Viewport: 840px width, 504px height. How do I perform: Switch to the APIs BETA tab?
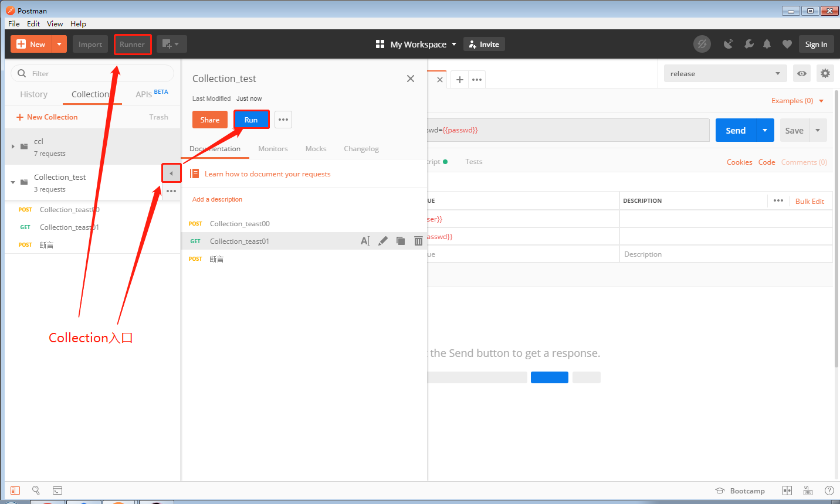click(x=152, y=94)
